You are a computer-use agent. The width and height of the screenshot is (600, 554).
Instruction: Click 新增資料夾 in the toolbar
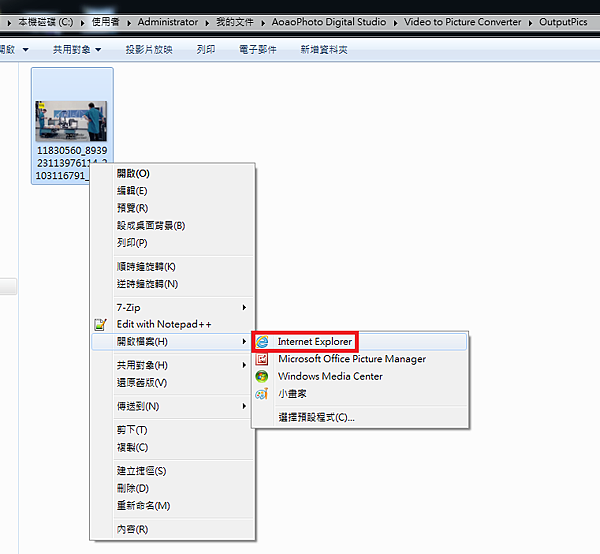pos(324,50)
